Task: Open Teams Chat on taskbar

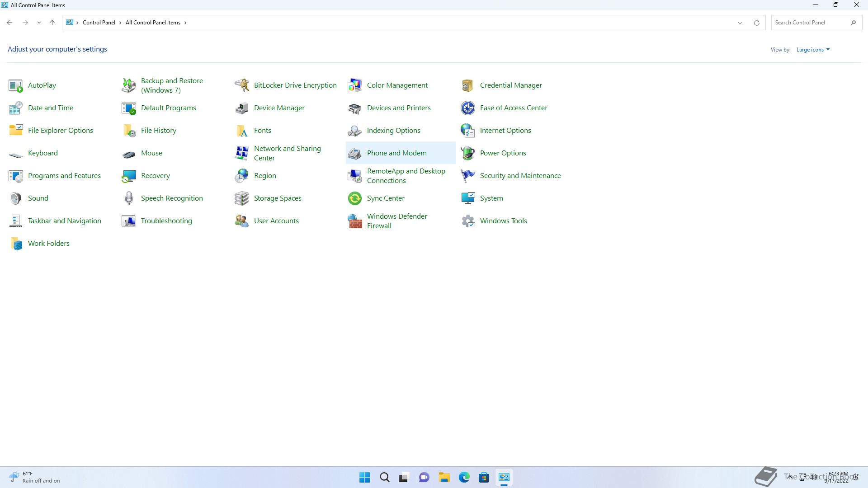Action: pyautogui.click(x=424, y=477)
